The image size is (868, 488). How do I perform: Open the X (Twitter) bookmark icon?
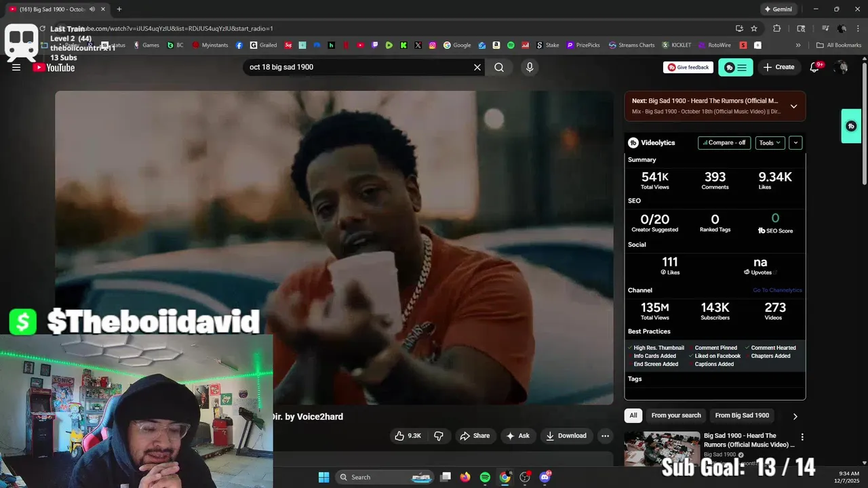point(418,45)
